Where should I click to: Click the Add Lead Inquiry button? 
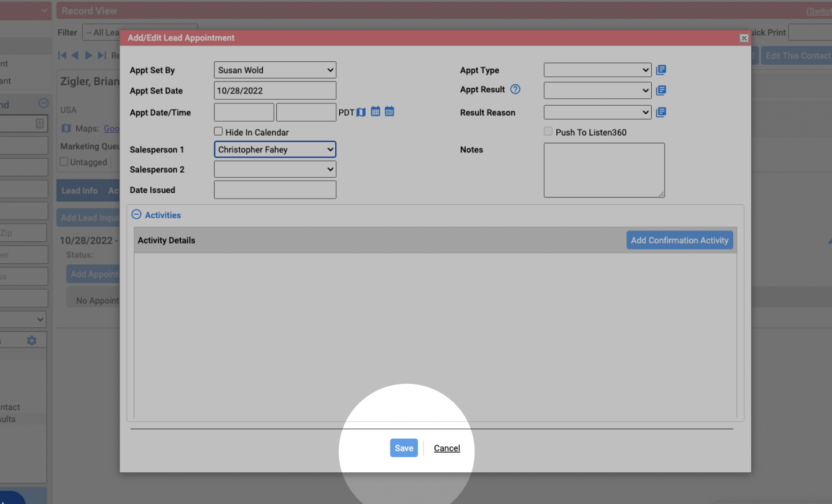coord(88,218)
